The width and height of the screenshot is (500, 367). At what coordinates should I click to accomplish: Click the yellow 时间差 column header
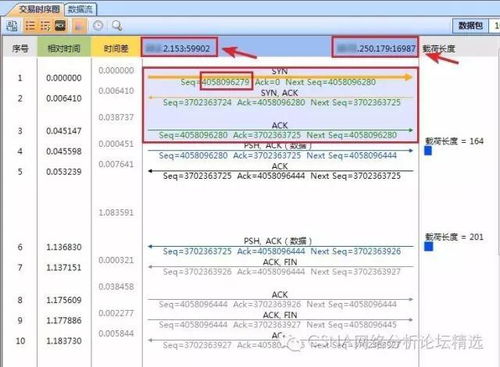point(116,49)
